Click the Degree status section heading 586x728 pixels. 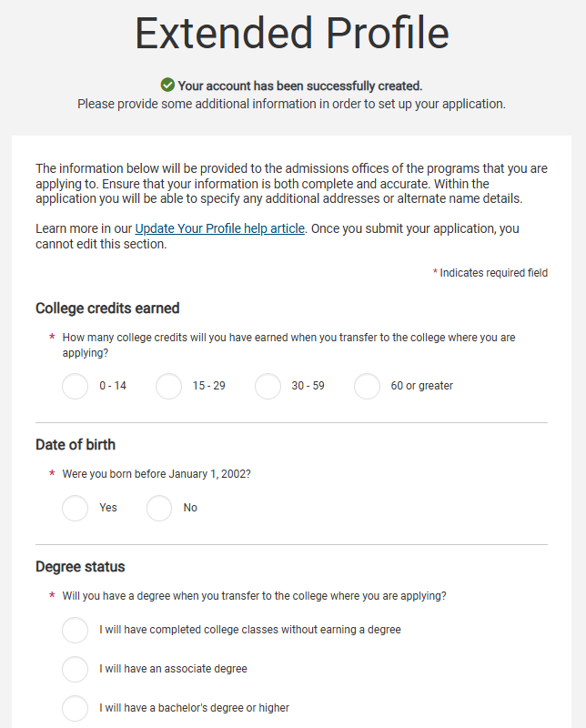point(80,566)
